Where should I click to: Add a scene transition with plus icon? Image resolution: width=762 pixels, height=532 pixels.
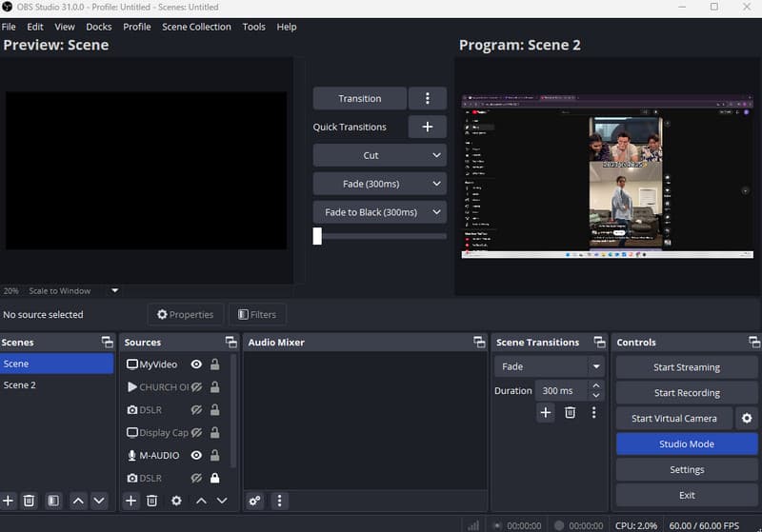(546, 413)
